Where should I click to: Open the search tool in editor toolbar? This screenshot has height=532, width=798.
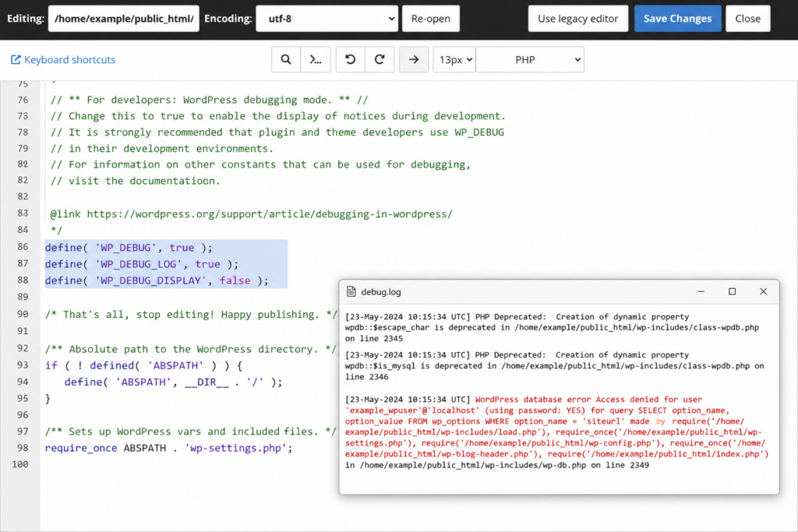(286, 59)
